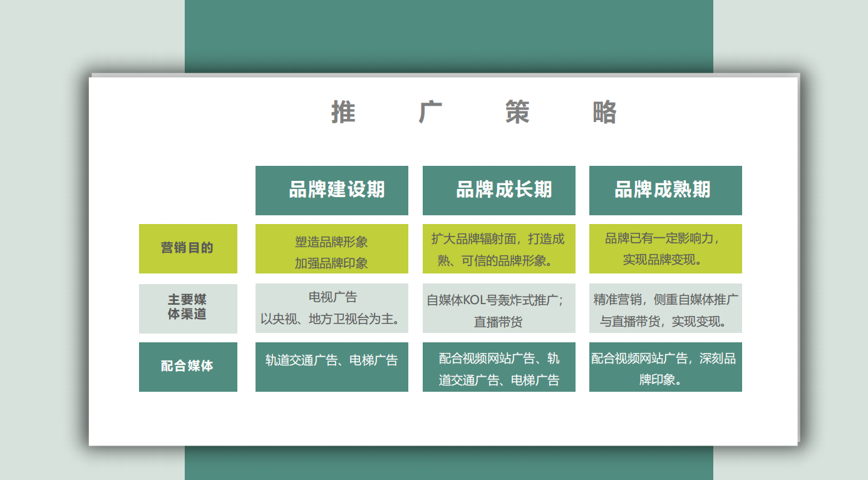Click the 精准营销 media channel cell
868x480 pixels.
[x=665, y=309]
